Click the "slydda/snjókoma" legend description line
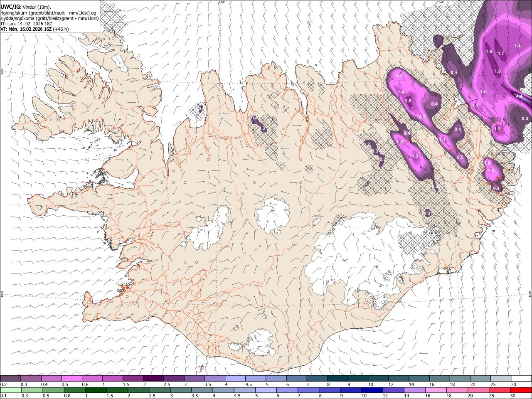The width and height of the screenshot is (532, 399). (49, 19)
